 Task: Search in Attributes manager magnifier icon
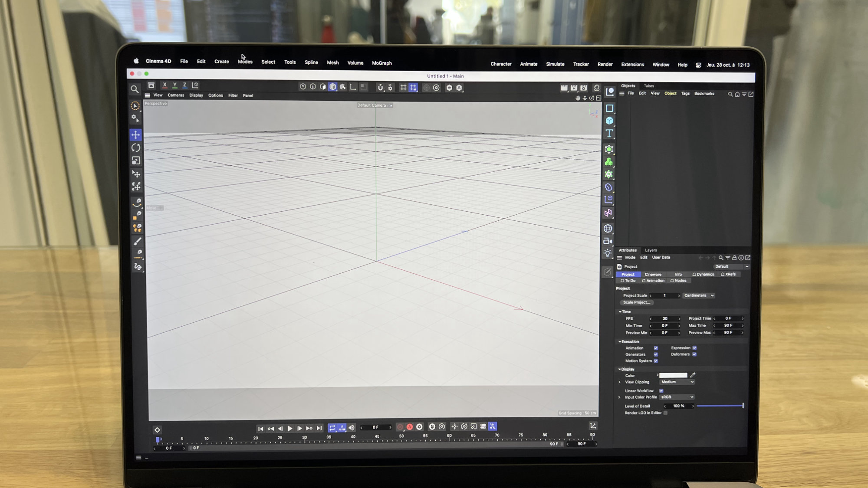[721, 258]
